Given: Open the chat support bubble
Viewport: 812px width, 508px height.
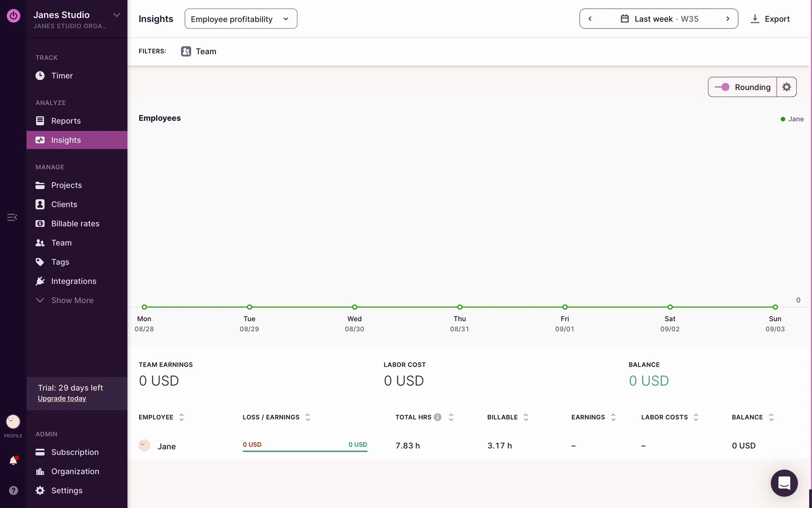Looking at the screenshot, I should [x=784, y=483].
